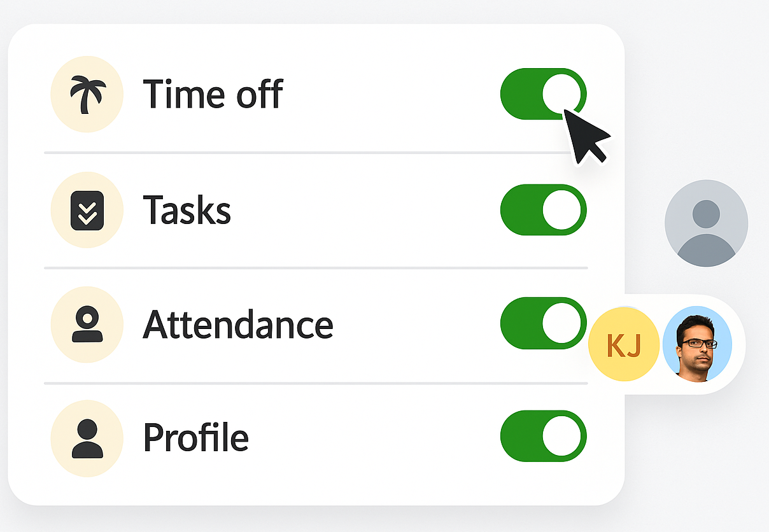Screen dimensions: 769x532
Task: Toggle the Profile switch off
Action: [543, 437]
